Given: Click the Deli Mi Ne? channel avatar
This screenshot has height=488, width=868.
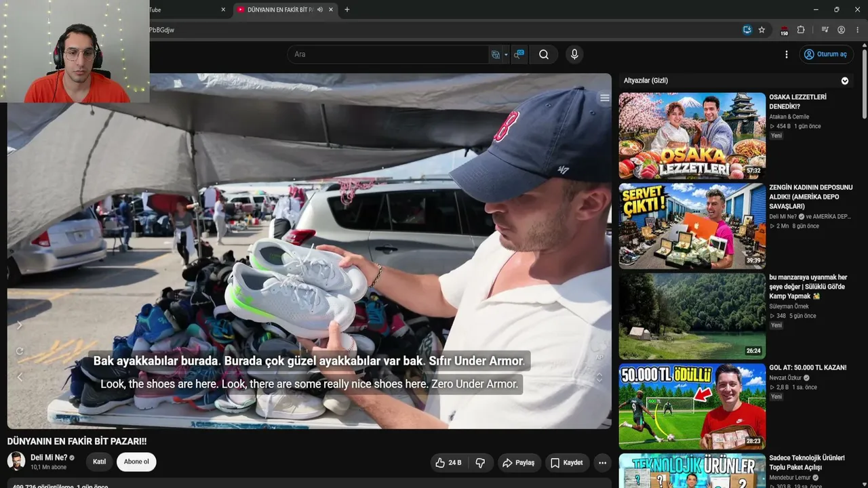Looking at the screenshot, I should (x=16, y=462).
